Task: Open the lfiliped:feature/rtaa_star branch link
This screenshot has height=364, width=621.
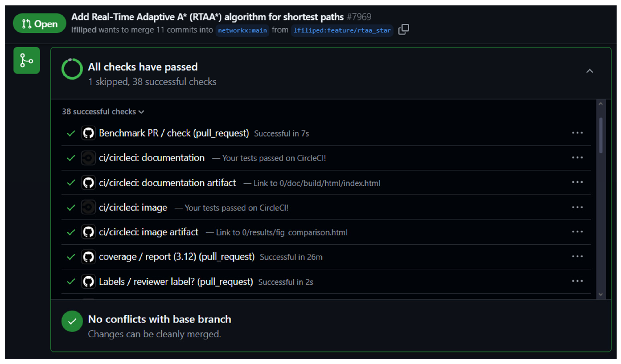Action: click(x=342, y=30)
